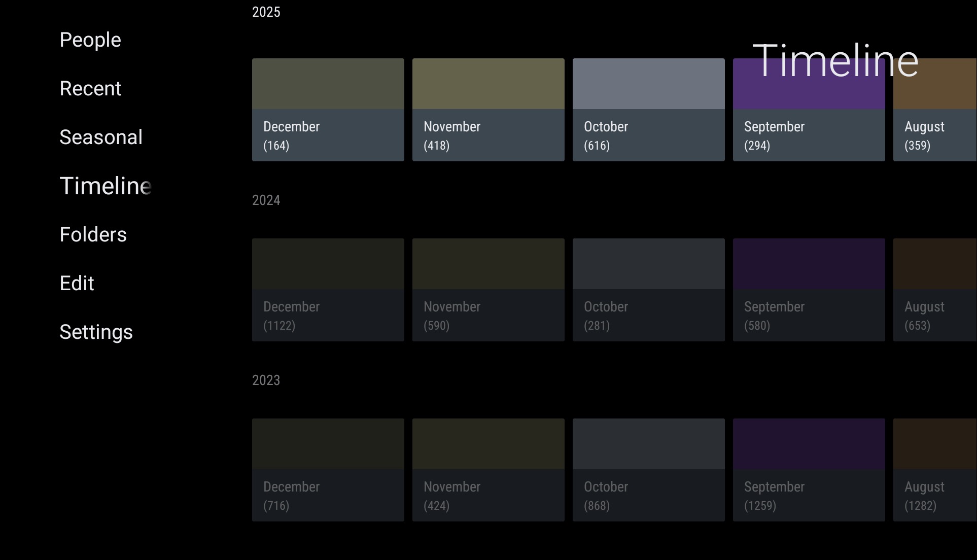The width and height of the screenshot is (977, 560).
Task: Select Recent in the sidebar
Action: (x=90, y=89)
